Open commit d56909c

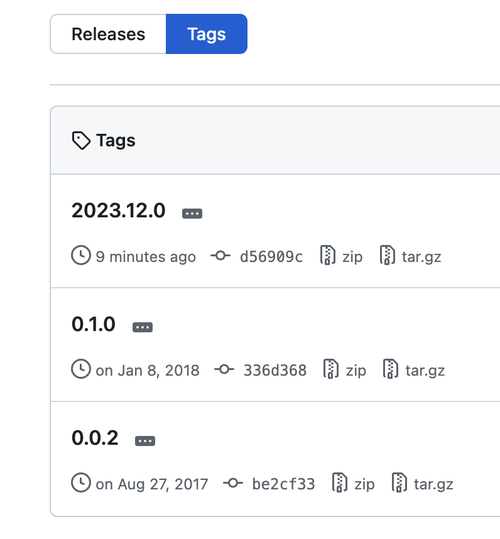coord(271,257)
